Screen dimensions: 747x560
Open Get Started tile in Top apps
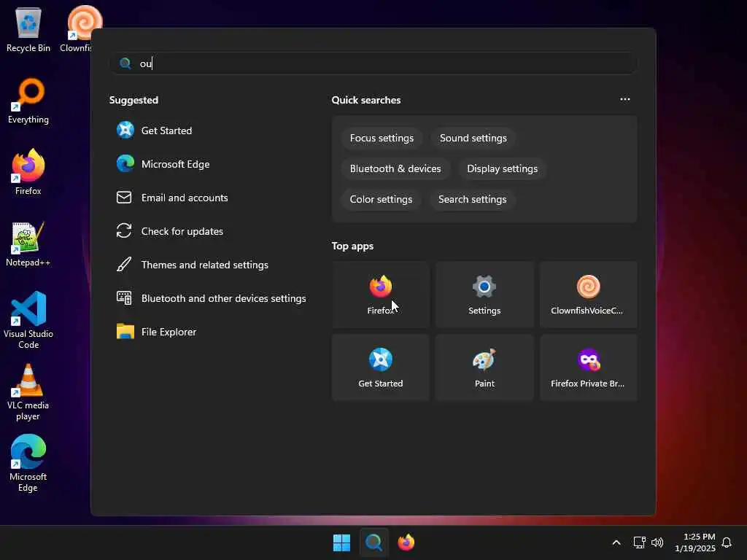381,367
